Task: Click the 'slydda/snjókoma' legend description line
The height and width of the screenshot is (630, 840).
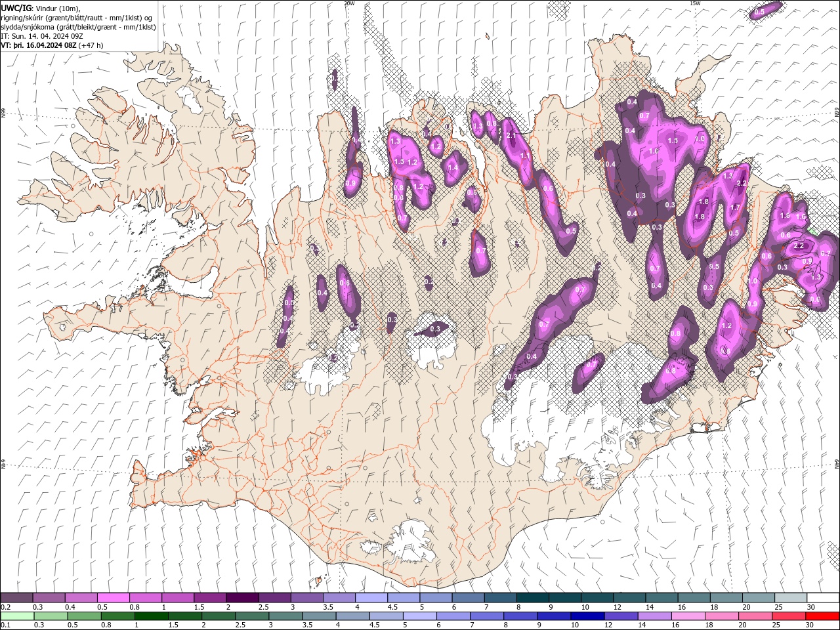Action: tap(79, 27)
